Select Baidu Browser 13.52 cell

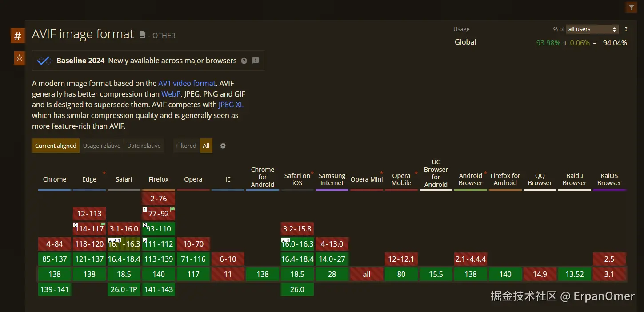click(x=575, y=274)
